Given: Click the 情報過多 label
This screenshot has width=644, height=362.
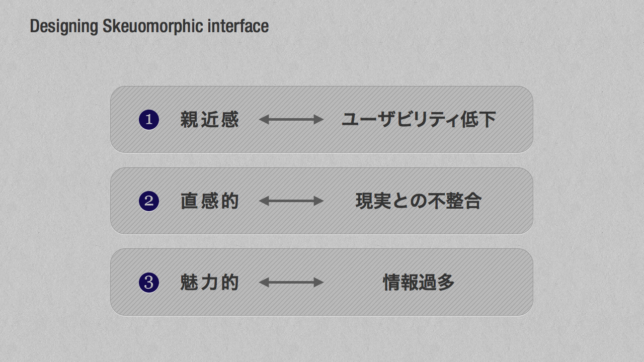Looking at the screenshot, I should [x=419, y=283].
